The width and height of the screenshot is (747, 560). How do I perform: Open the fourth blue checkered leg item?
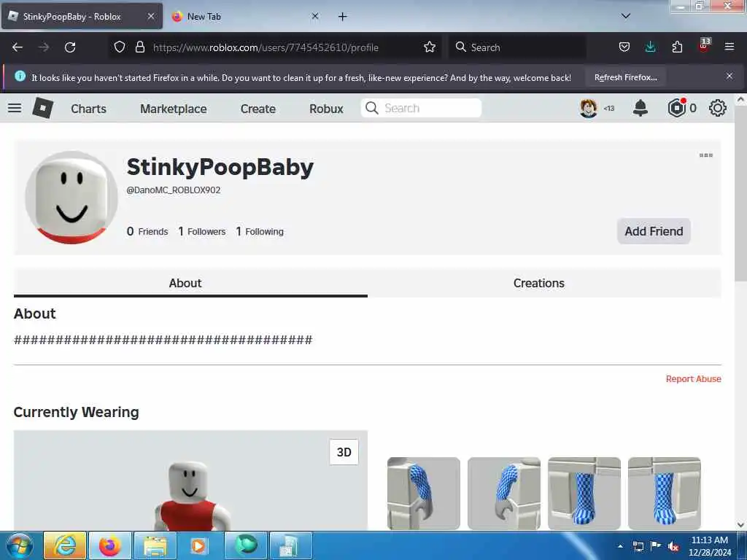[664, 494]
